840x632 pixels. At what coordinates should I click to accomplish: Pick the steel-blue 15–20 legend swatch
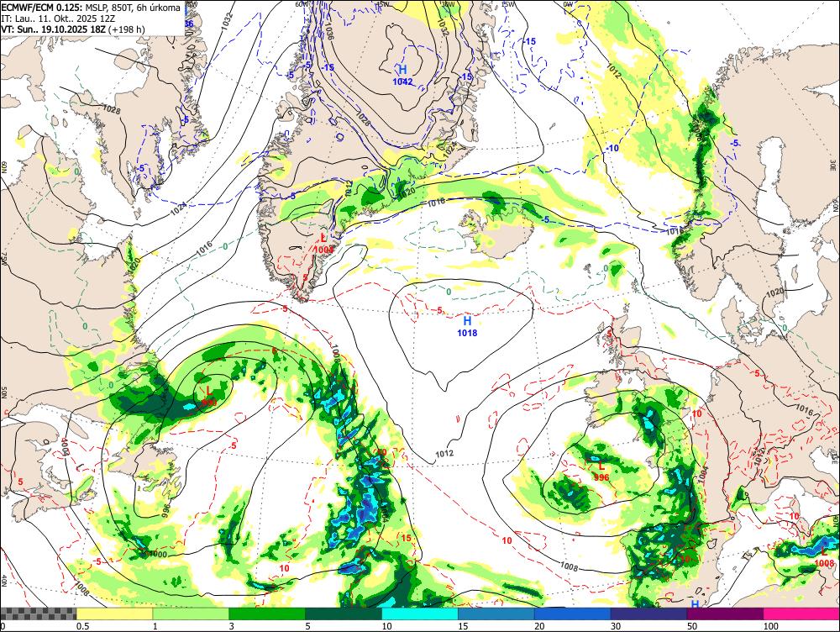point(496,614)
